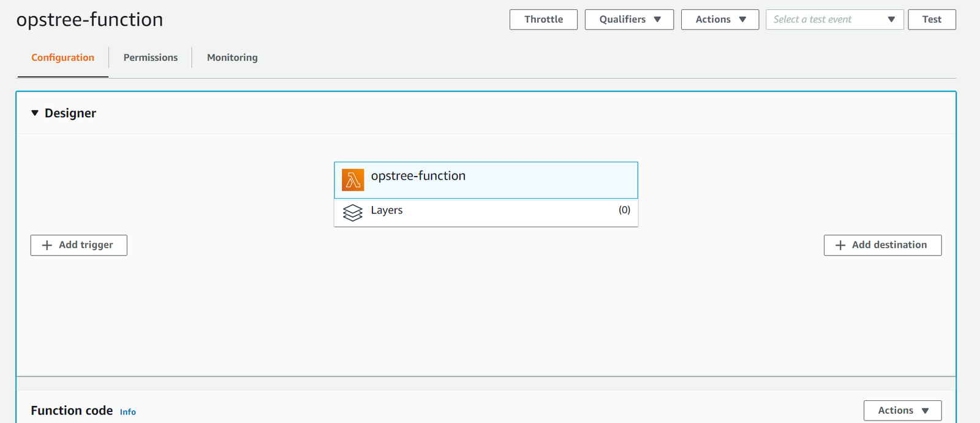This screenshot has height=423, width=980.
Task: Open the Info link beside Function code
Action: coord(128,412)
